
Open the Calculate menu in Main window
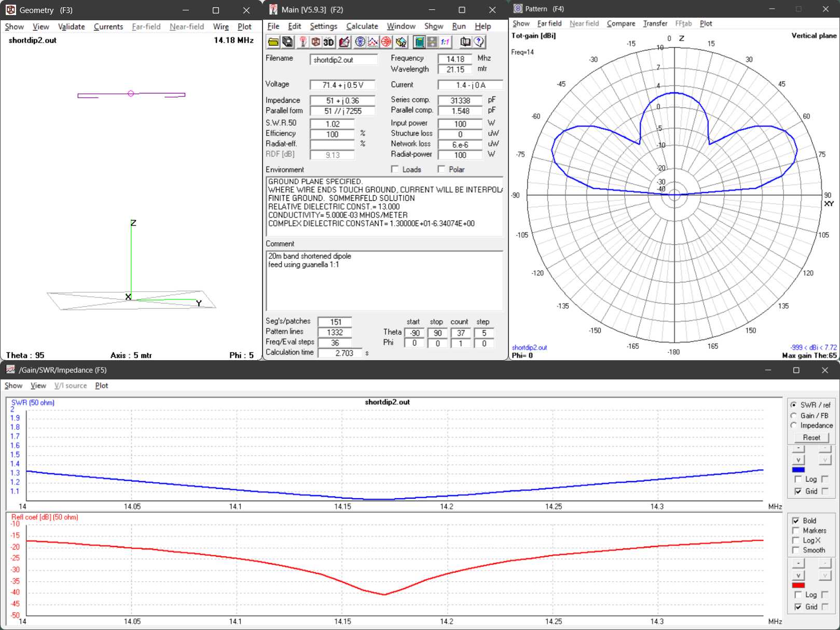click(x=362, y=26)
